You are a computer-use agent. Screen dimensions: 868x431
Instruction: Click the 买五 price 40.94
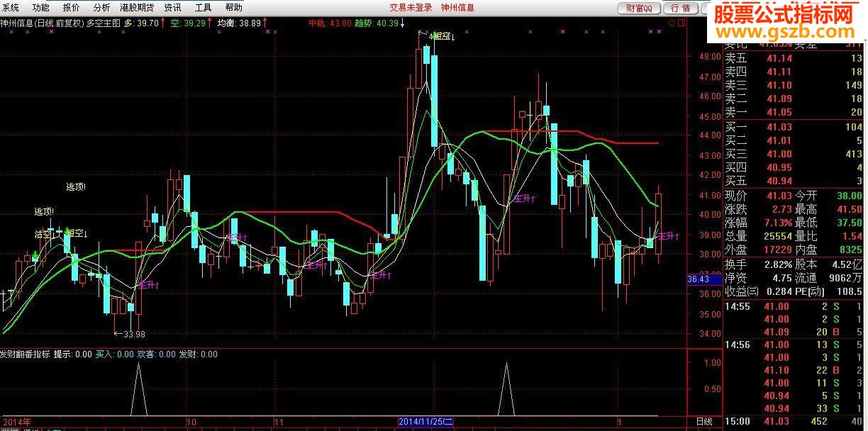779,181
